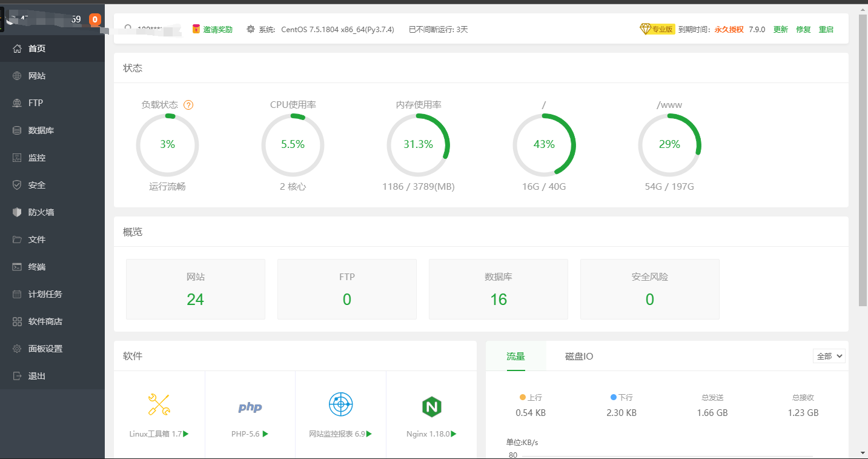Click the 总发送 1.66 GB value
Viewport: 868px width, 459px height.
pyautogui.click(x=712, y=413)
